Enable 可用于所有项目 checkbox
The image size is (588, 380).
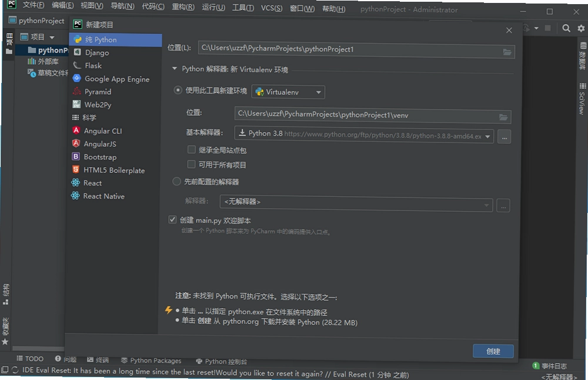(191, 164)
